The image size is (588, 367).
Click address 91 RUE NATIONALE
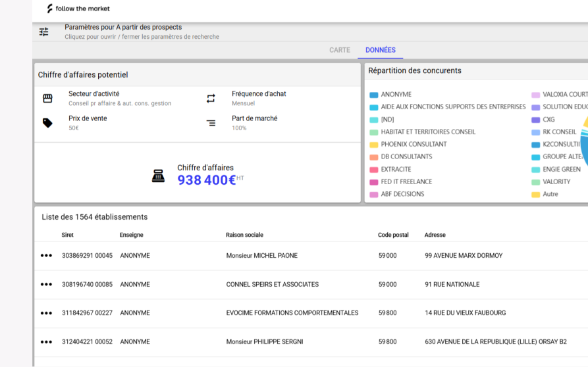pos(452,284)
